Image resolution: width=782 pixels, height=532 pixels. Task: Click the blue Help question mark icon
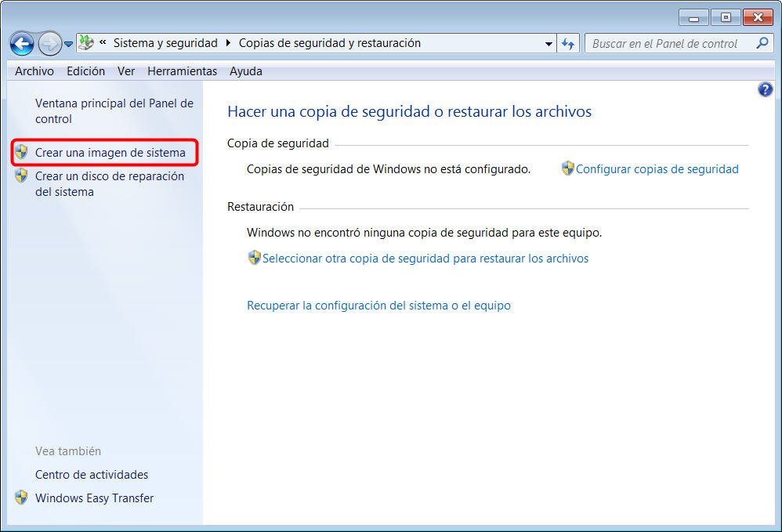coord(765,90)
